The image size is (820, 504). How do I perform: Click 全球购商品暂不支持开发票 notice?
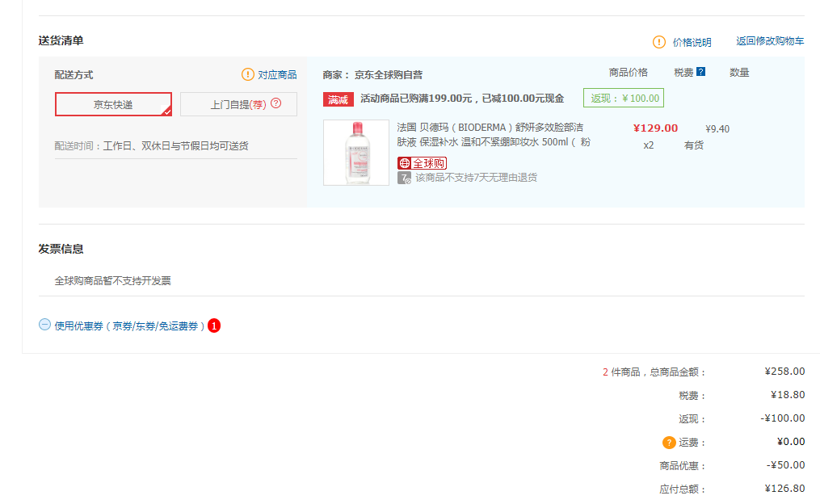113,281
